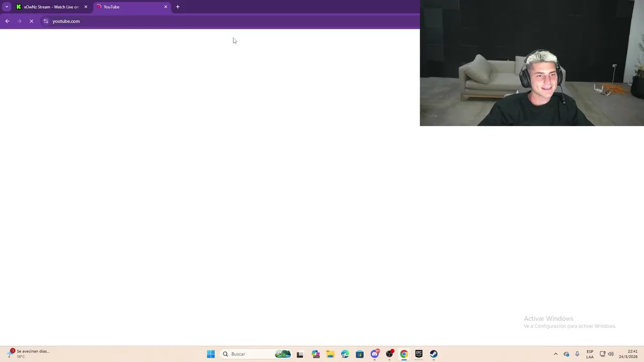
Task: Open network settings tray icon
Action: click(x=603, y=354)
